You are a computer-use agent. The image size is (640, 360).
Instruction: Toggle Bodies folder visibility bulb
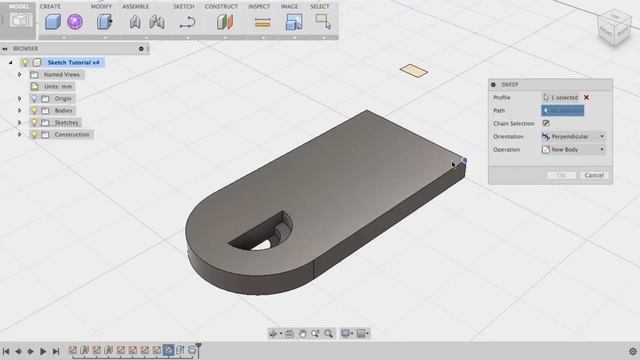click(x=34, y=111)
